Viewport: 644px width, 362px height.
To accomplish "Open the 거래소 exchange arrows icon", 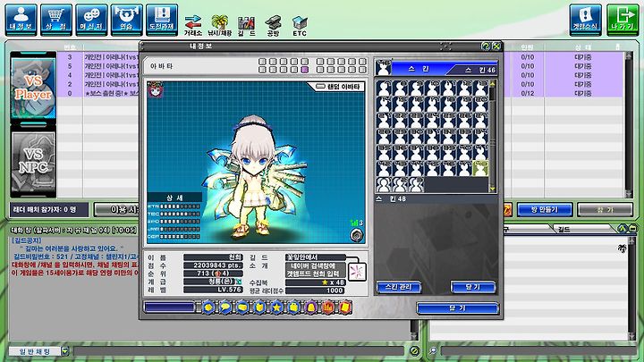I will click(192, 25).
